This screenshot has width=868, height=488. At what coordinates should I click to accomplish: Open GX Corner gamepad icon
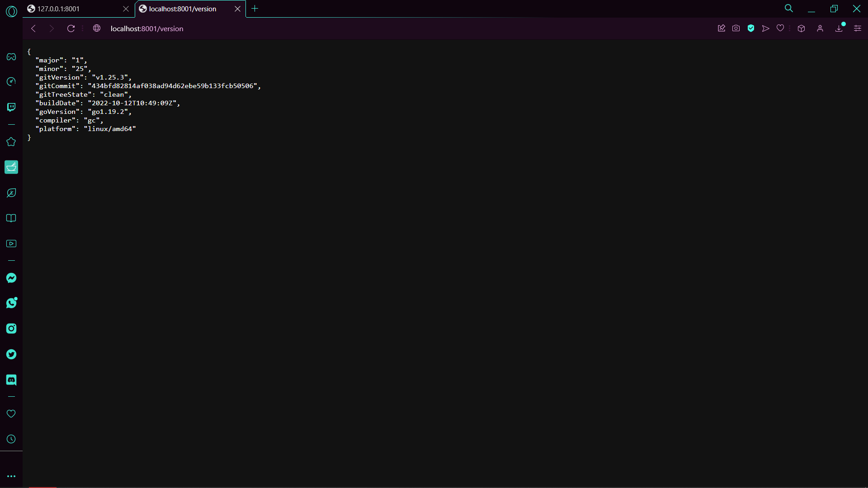pos(11,57)
